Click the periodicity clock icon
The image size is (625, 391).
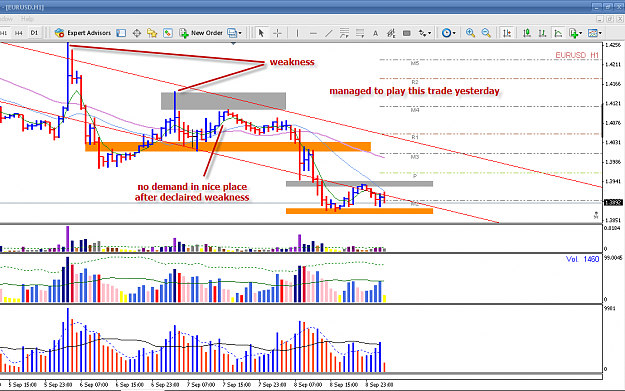[446, 33]
